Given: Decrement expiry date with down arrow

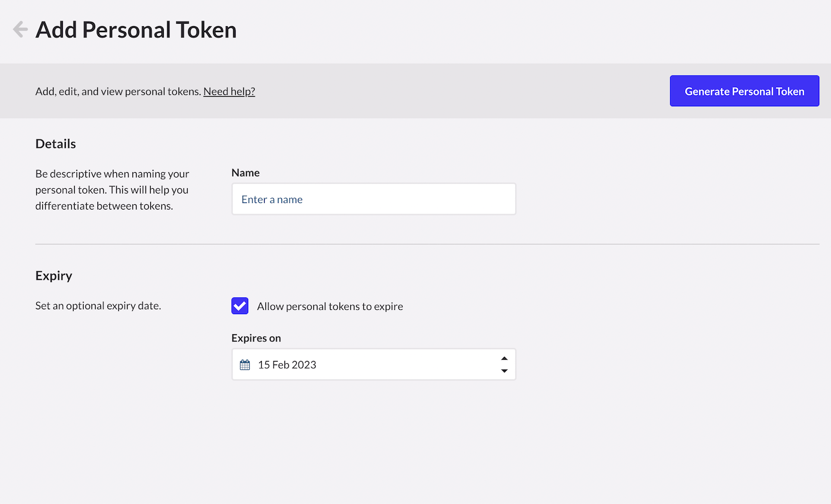Looking at the screenshot, I should coord(504,371).
